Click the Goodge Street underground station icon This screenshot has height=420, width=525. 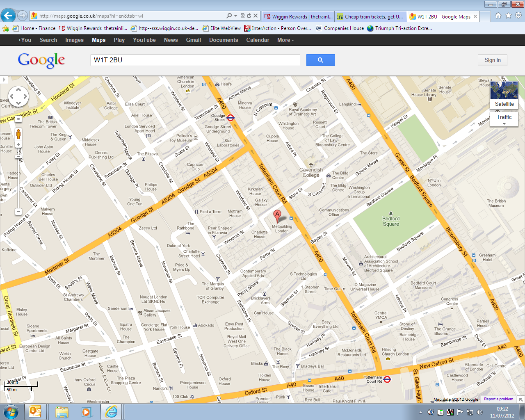pyautogui.click(x=231, y=118)
